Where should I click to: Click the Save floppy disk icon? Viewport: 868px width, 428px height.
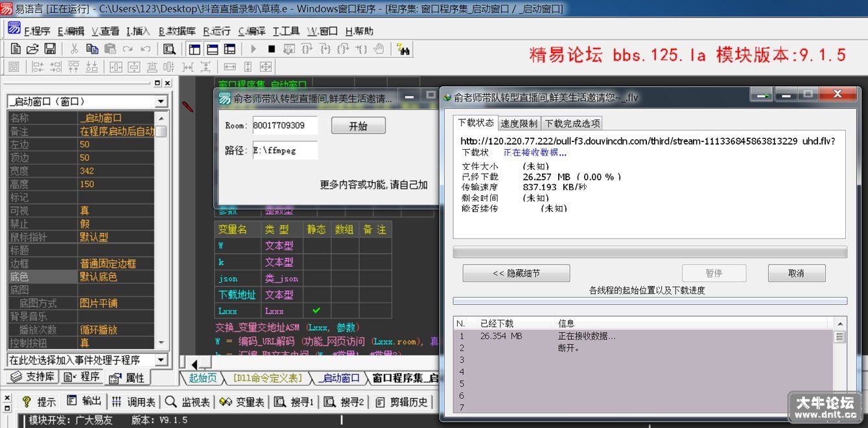coord(49,49)
